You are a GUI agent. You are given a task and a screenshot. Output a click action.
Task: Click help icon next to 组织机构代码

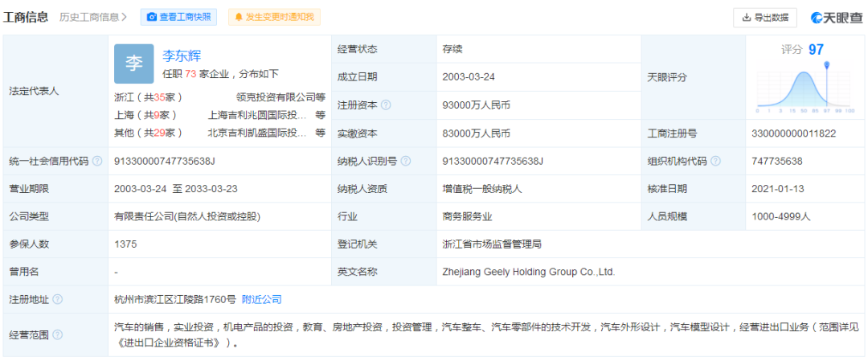716,161
